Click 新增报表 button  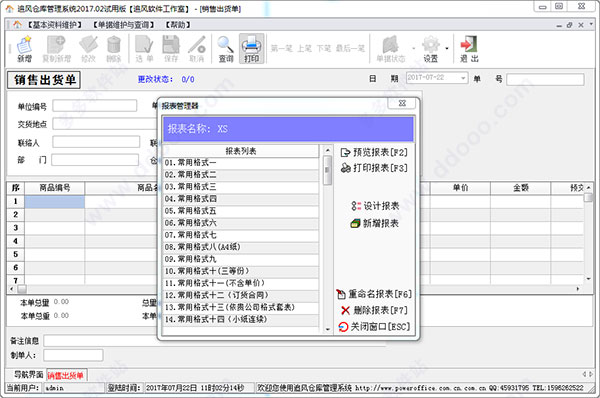click(x=375, y=223)
